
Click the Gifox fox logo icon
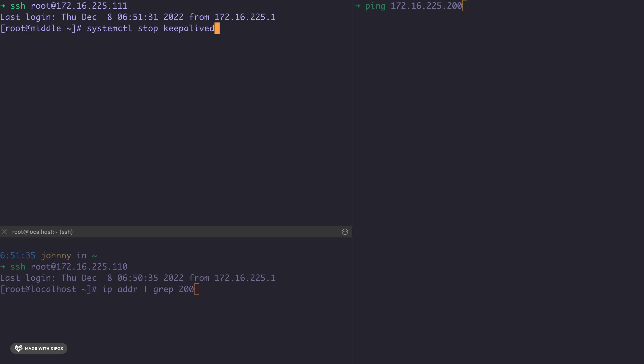click(18, 348)
